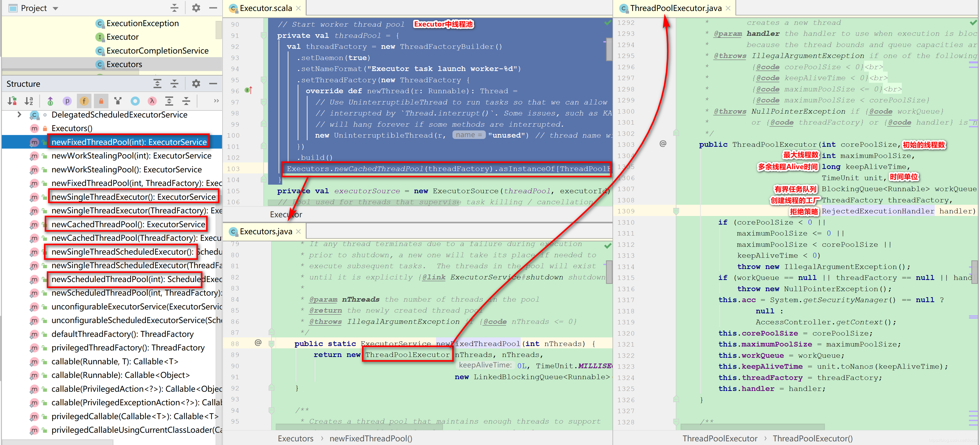Viewport: 980px width, 445px height.
Task: Click newFixedThreadPool() breadcrumb at bottom
Action: [x=371, y=438]
